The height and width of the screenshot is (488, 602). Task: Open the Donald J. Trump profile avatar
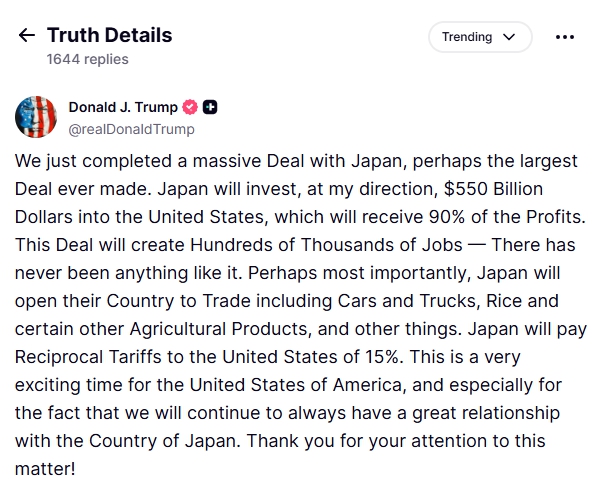click(x=35, y=117)
